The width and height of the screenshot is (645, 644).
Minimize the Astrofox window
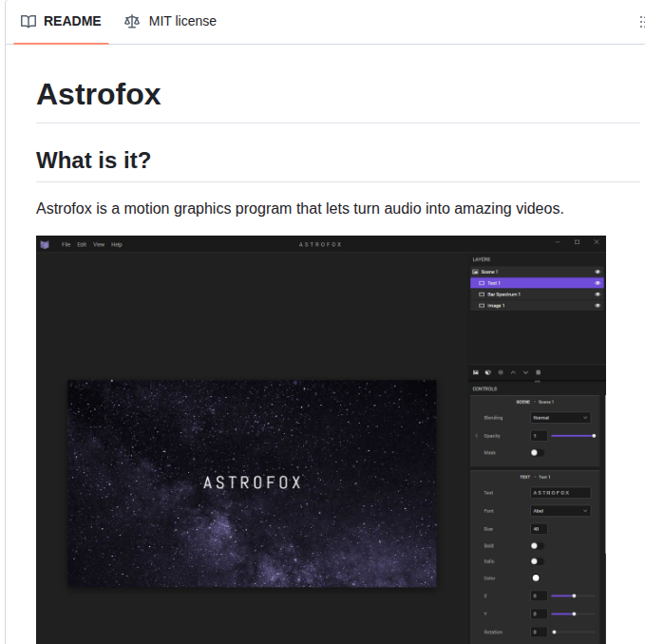tap(558, 242)
